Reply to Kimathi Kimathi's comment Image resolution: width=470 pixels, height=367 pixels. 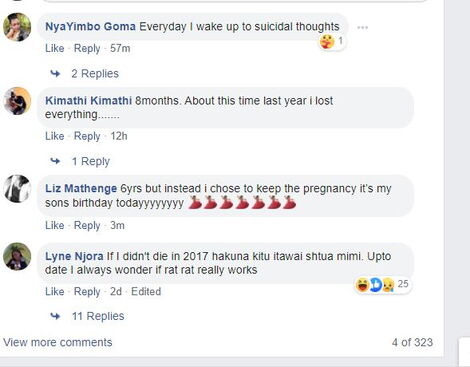(87, 136)
